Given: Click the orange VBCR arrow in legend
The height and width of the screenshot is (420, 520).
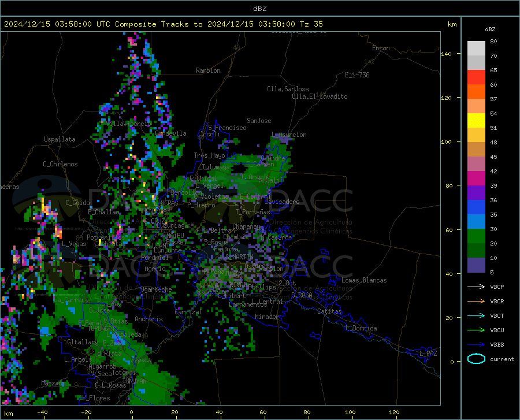Looking at the screenshot, I should click(476, 302).
